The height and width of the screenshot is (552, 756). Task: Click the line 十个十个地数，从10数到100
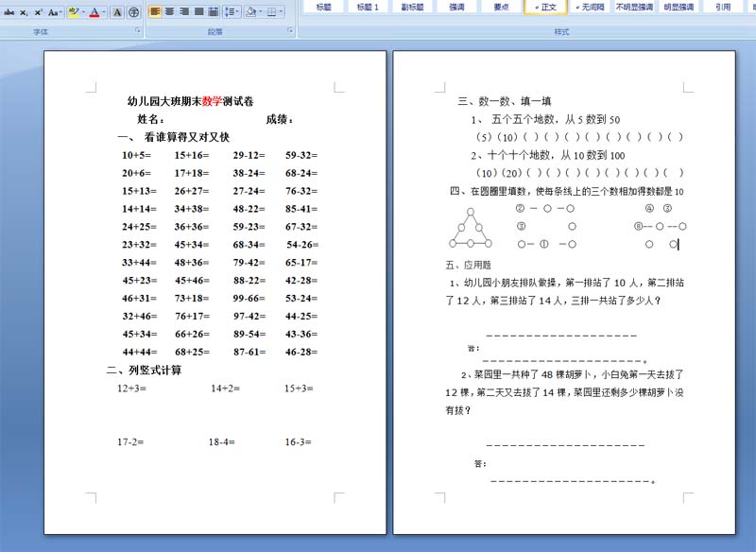[548, 155]
